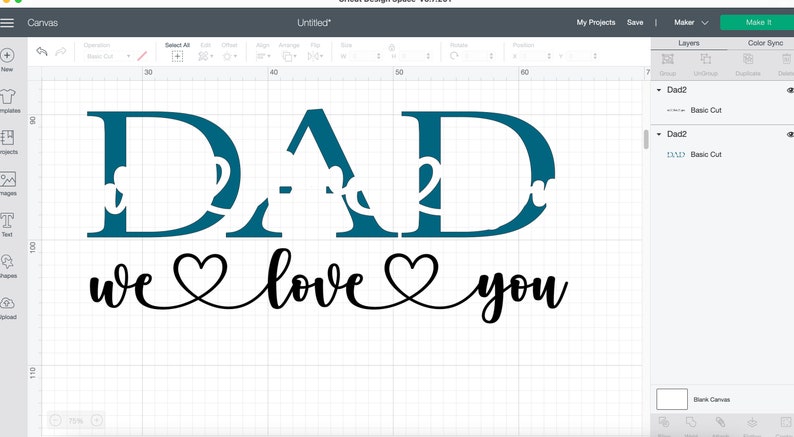Open the Offset dropdown
The image size is (794, 437).
point(229,56)
